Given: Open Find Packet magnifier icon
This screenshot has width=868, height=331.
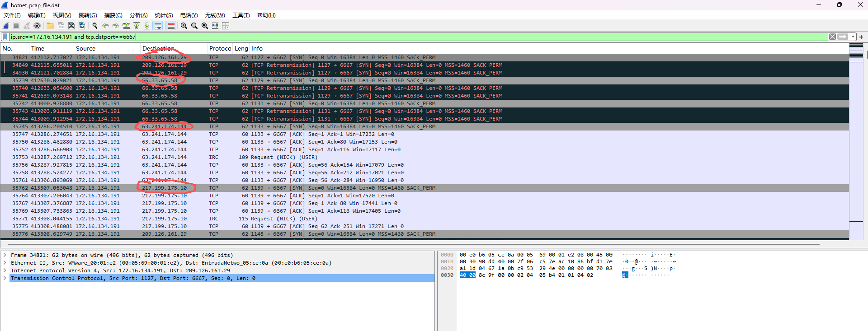Looking at the screenshot, I should pos(95,26).
